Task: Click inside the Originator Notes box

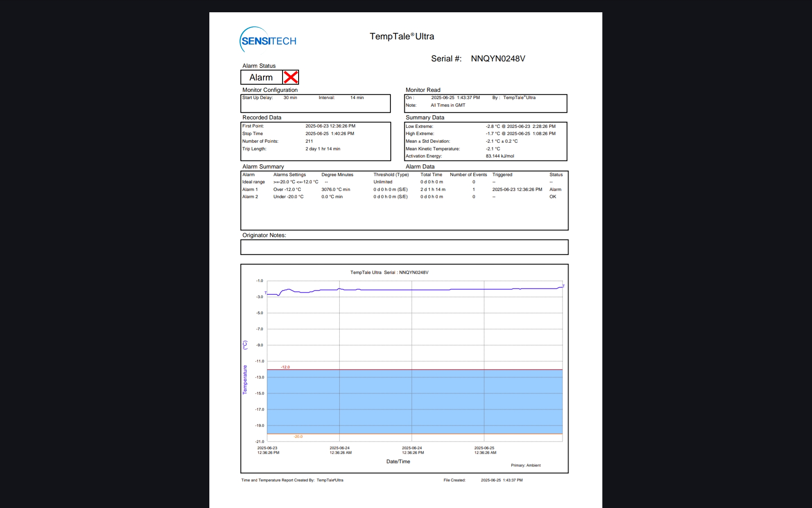Action: 404,247
